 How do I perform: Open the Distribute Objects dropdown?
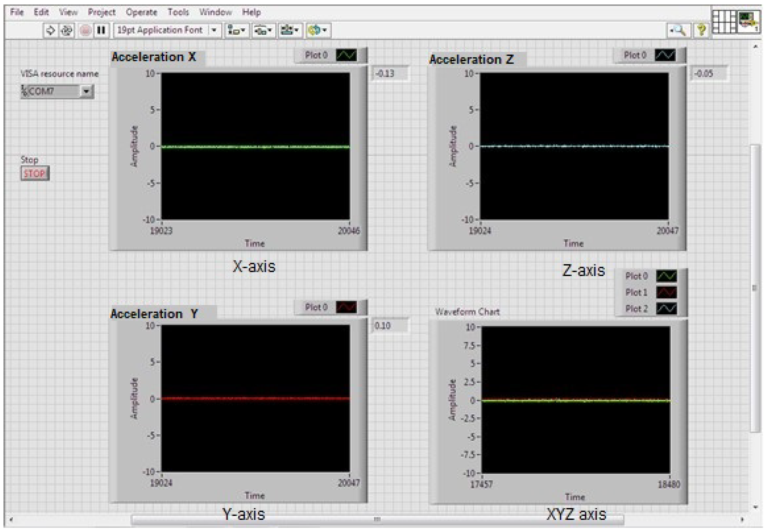point(263,31)
